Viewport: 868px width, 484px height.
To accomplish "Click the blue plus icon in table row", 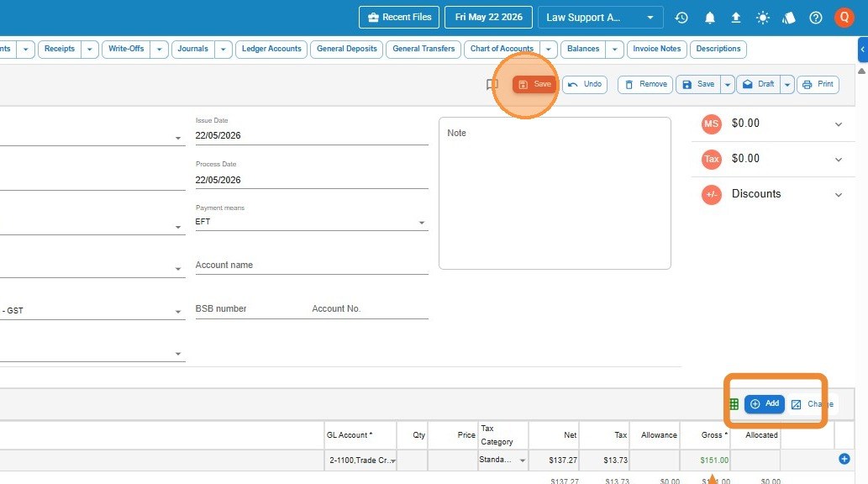I will [x=844, y=459].
